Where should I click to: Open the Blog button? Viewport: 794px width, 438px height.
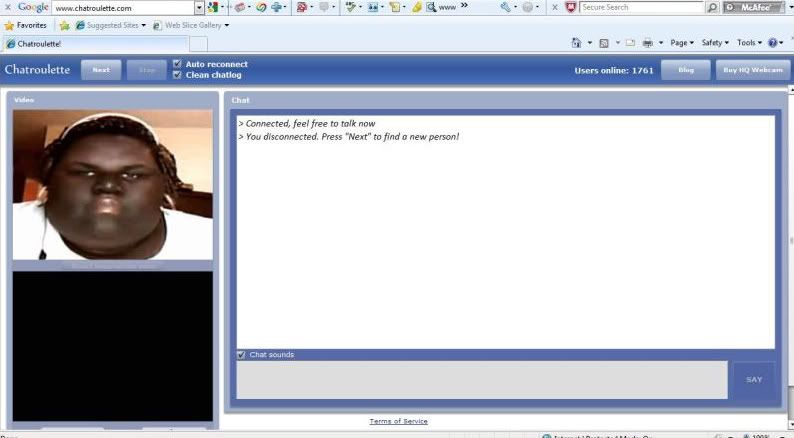[686, 70]
